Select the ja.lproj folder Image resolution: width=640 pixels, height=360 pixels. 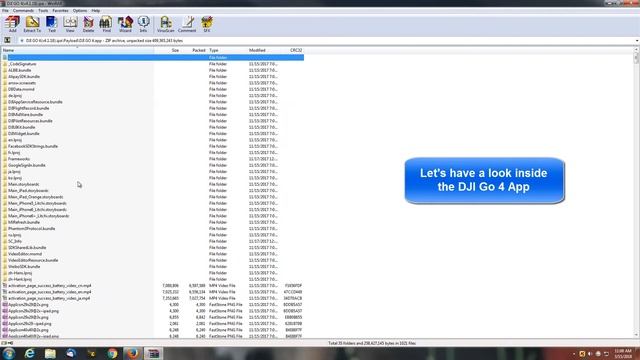click(14, 172)
